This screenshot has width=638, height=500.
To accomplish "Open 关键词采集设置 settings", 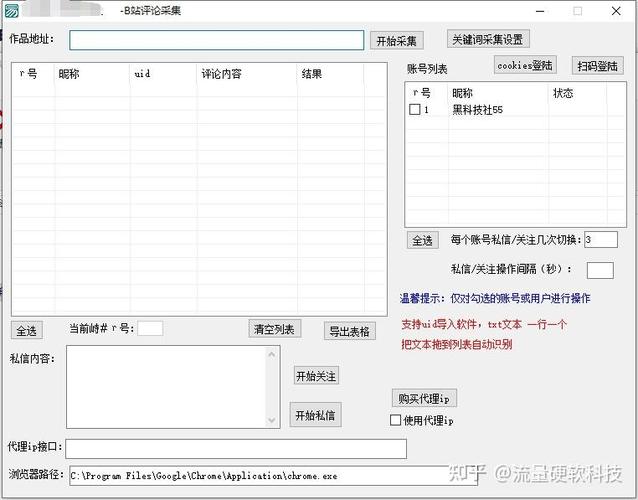I will pyautogui.click(x=488, y=39).
